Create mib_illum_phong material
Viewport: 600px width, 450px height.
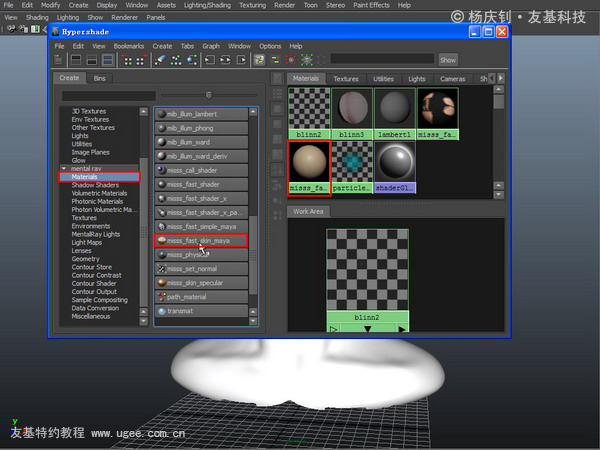[x=201, y=128]
